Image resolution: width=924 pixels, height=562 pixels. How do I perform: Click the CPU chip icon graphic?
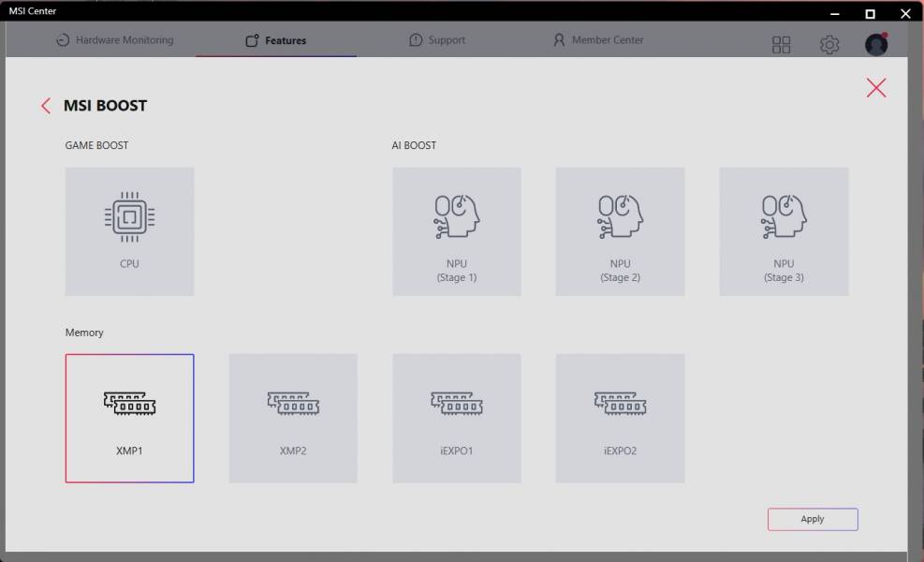(x=129, y=216)
